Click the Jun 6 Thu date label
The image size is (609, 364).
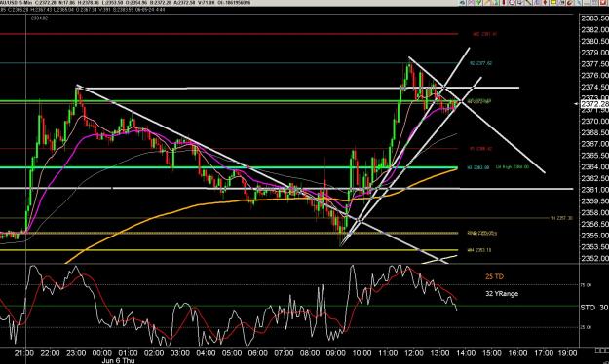click(x=118, y=360)
